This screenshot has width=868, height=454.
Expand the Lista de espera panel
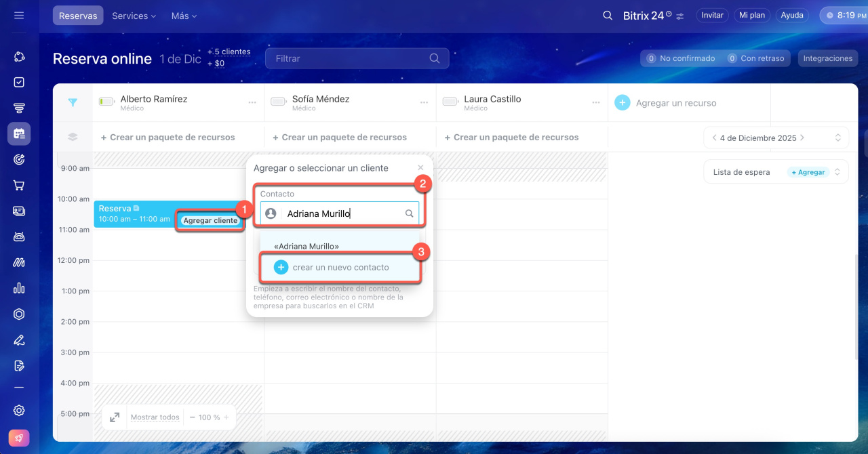click(x=837, y=172)
